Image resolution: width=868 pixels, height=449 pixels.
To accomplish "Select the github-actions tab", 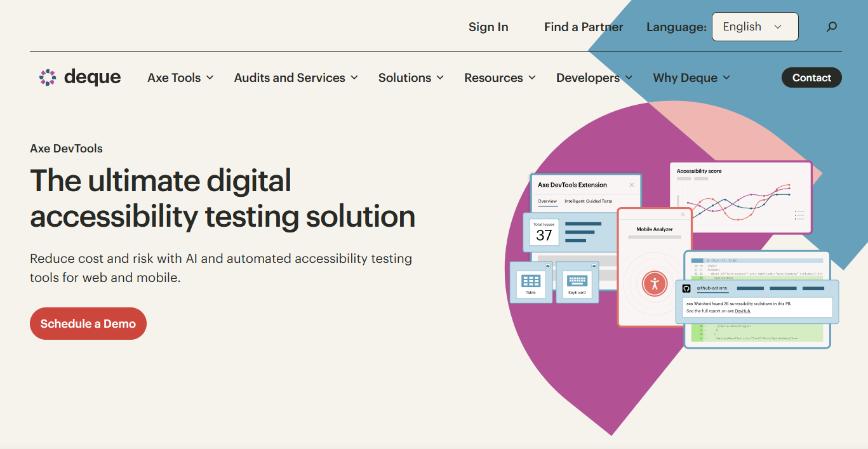I will (x=712, y=288).
